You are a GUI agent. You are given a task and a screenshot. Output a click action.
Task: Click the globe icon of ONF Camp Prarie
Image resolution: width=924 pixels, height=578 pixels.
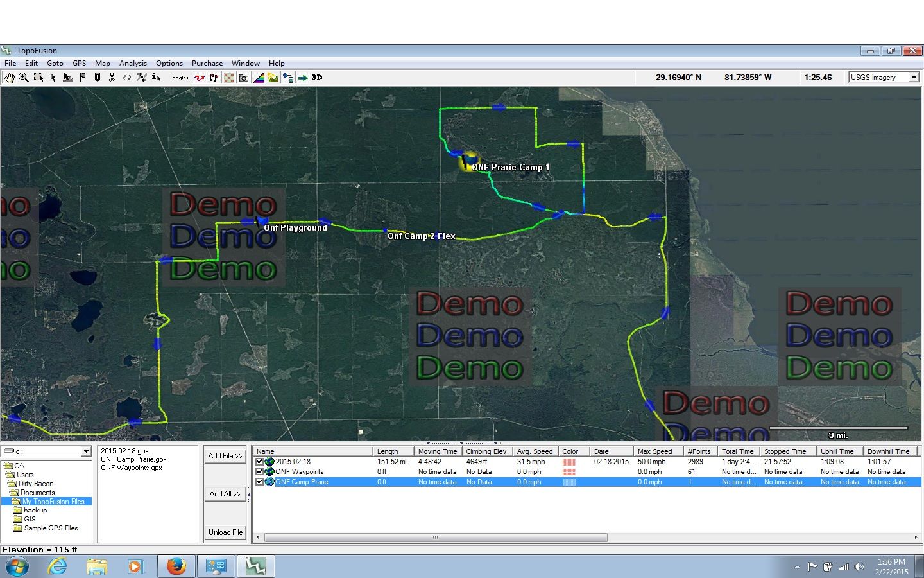pyautogui.click(x=269, y=482)
